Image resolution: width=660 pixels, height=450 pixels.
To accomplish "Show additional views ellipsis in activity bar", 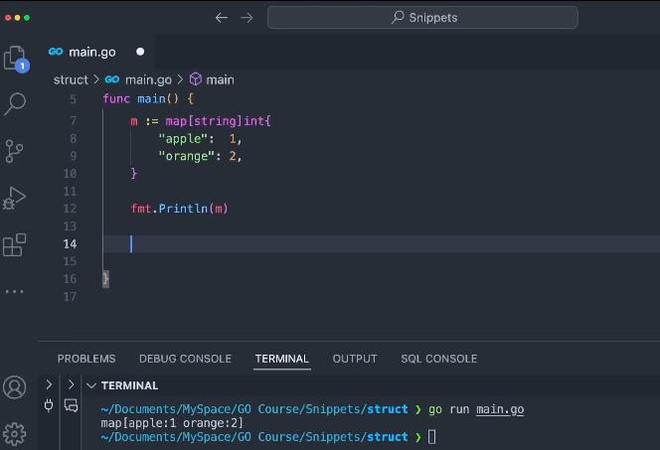I will 14,291.
